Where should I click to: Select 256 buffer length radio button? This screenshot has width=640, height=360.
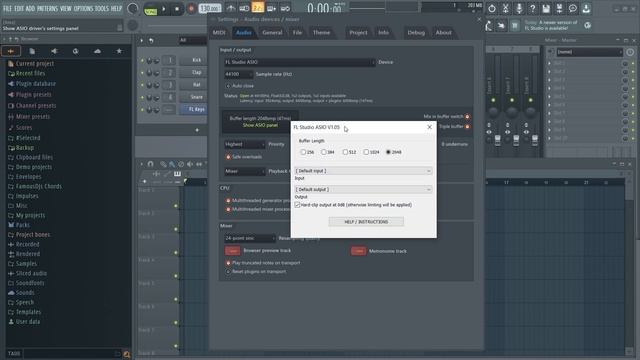tap(303, 152)
